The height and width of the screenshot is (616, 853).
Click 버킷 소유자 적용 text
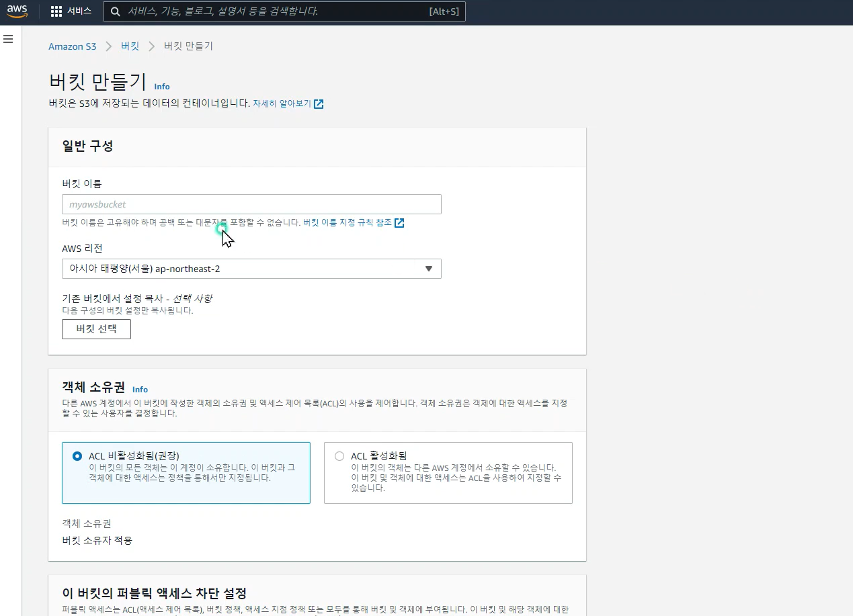coord(97,540)
